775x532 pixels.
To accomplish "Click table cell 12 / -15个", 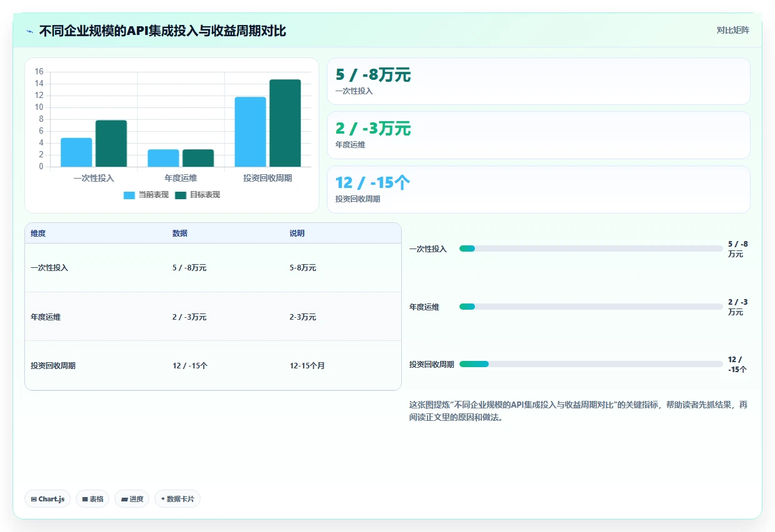I will click(x=190, y=366).
